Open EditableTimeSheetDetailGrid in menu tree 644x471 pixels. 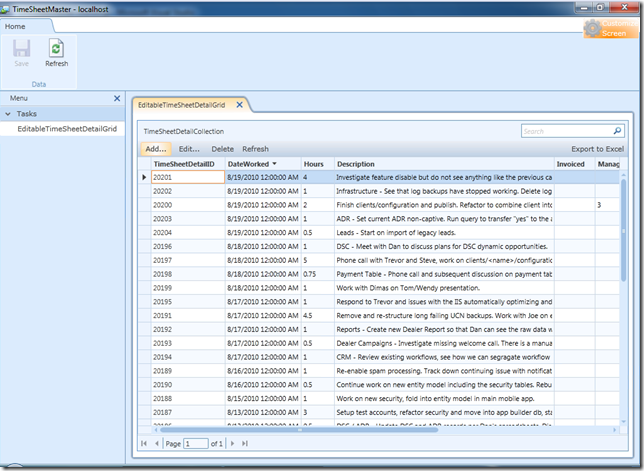coord(67,129)
